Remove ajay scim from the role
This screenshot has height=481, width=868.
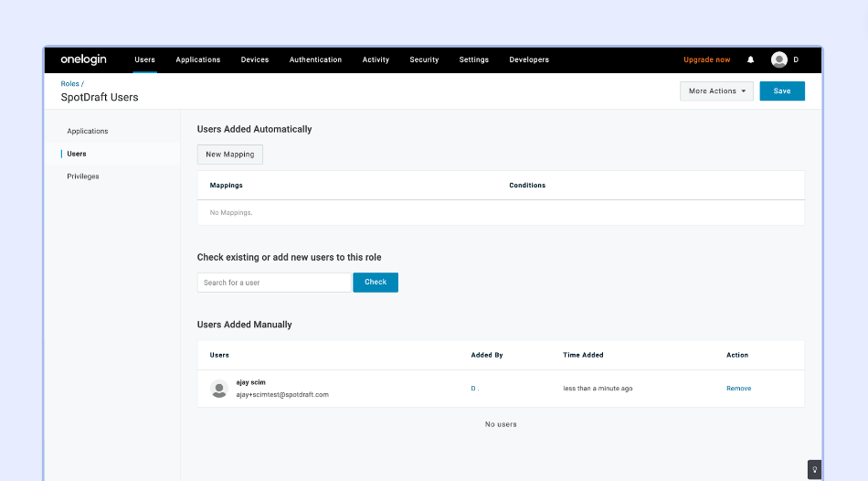738,389
